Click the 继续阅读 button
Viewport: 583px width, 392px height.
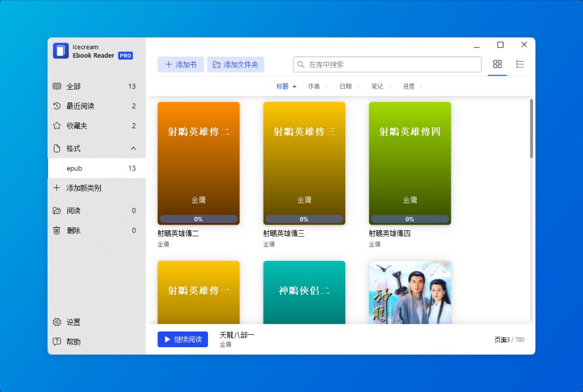[x=183, y=339]
